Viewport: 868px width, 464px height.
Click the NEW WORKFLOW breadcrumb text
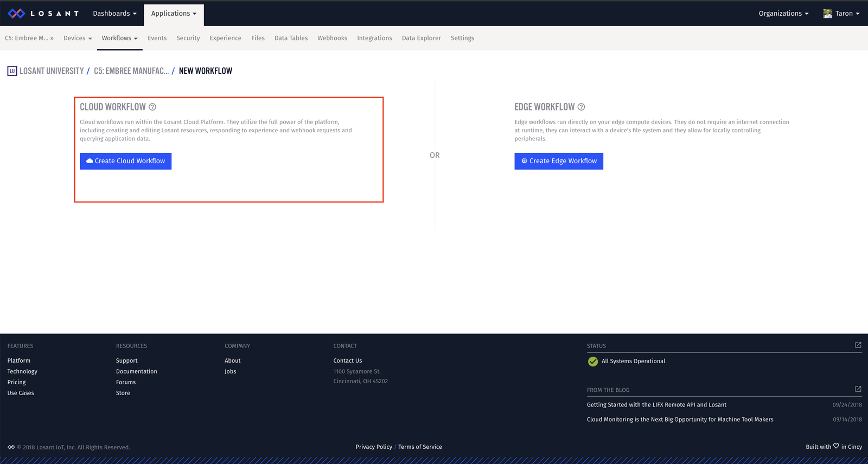pos(206,71)
